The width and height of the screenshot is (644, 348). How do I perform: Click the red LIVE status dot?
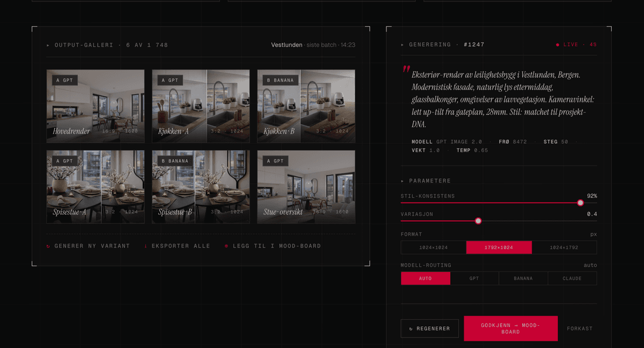557,44
